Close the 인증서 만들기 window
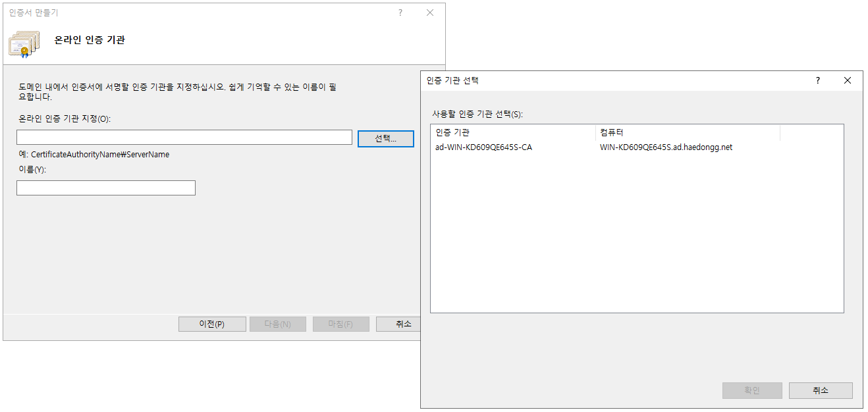The height and width of the screenshot is (412, 868). (430, 13)
